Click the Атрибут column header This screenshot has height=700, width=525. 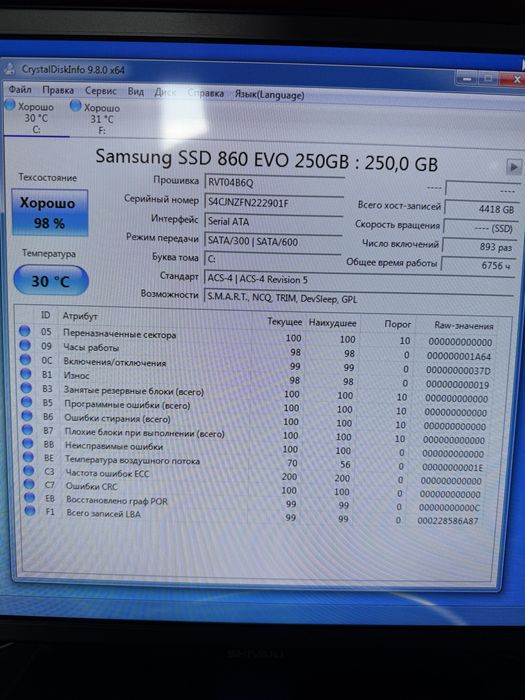[x=80, y=316]
